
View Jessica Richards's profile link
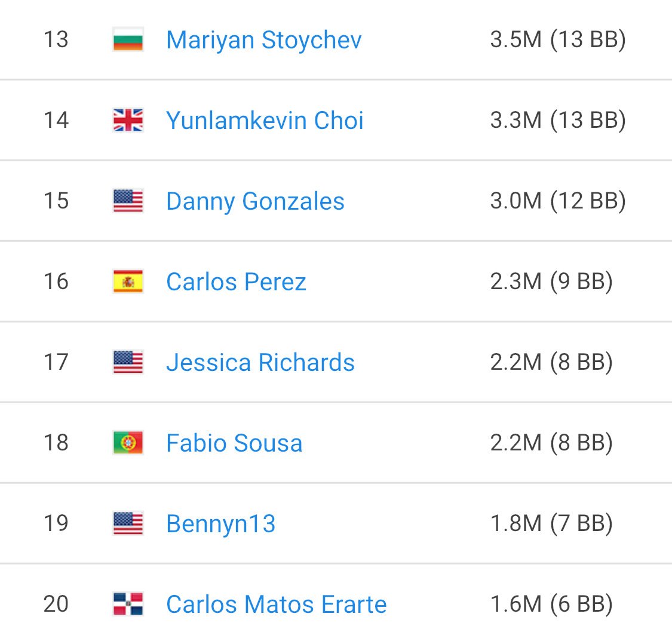[260, 363]
